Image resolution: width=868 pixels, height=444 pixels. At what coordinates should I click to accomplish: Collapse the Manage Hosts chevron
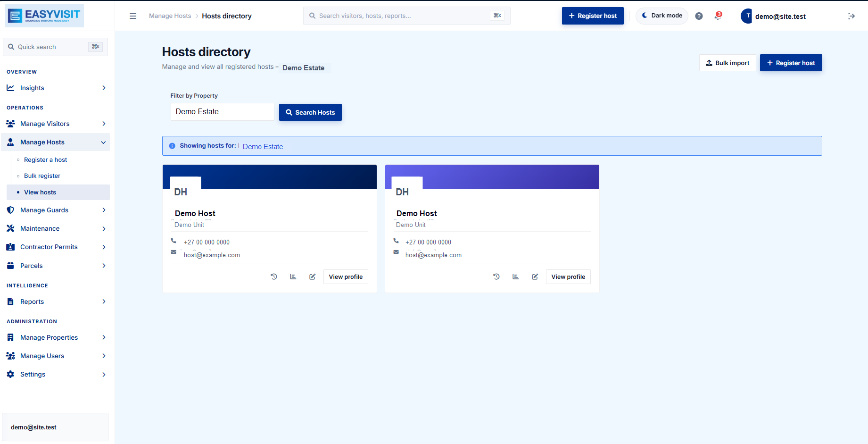click(x=103, y=142)
